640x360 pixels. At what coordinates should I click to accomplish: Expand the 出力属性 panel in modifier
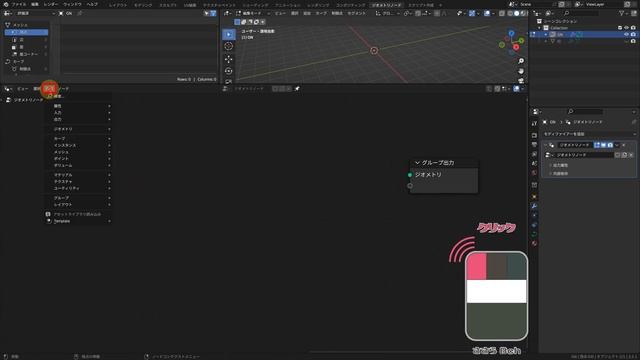559,165
